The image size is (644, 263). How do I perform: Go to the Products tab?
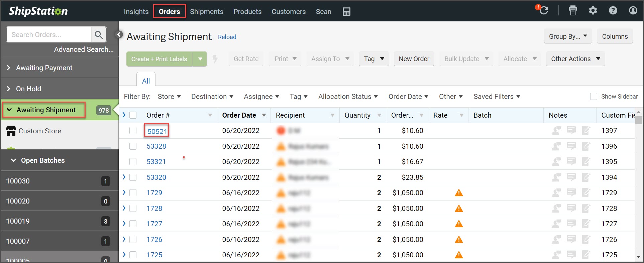coord(247,12)
